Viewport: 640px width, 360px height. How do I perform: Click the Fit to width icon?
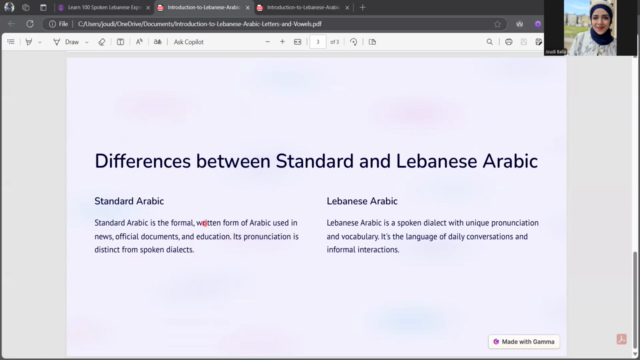tap(298, 42)
